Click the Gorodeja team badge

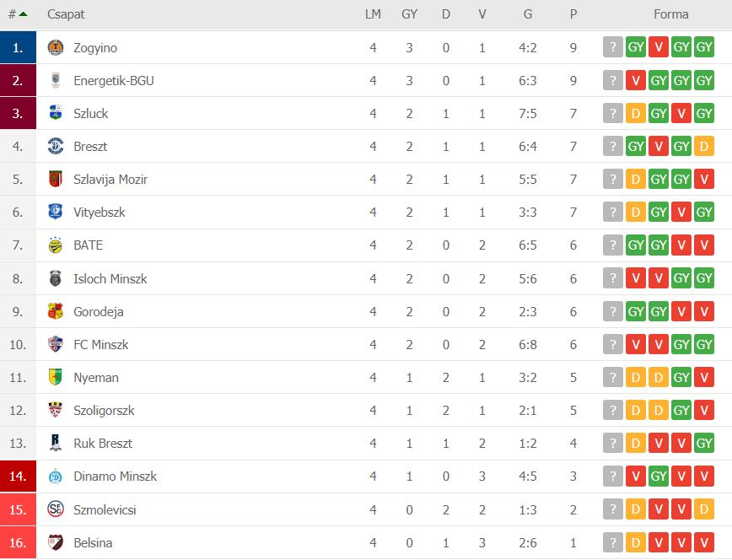[56, 311]
